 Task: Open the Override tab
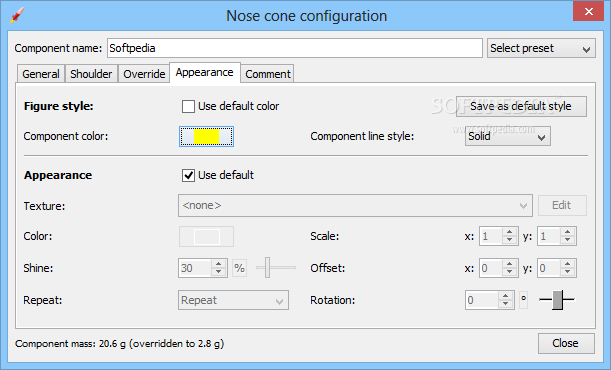144,74
